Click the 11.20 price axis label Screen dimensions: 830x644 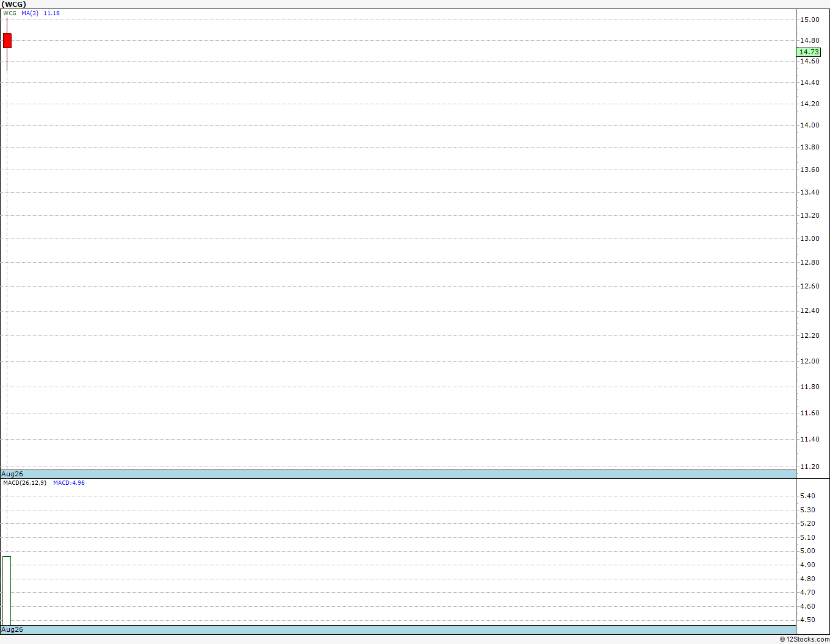pos(810,467)
